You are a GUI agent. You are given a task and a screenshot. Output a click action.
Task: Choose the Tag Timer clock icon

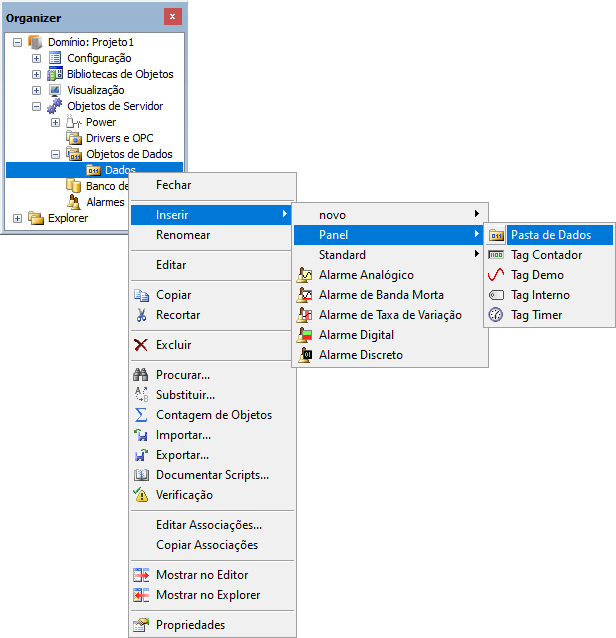(496, 315)
